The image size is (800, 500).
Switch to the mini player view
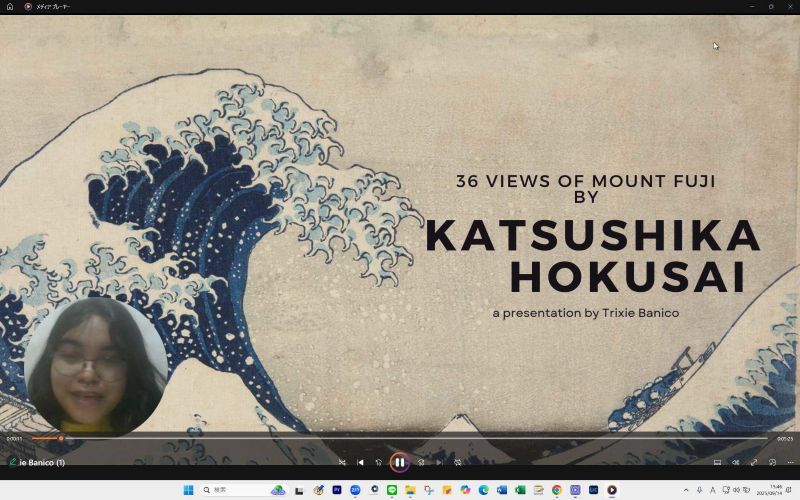click(x=772, y=462)
